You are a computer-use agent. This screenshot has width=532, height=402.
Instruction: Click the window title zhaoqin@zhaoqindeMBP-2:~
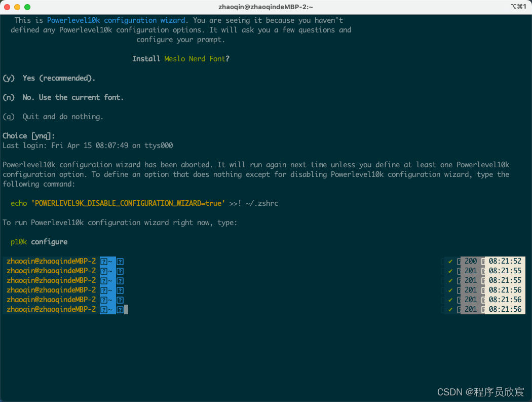tap(265, 7)
